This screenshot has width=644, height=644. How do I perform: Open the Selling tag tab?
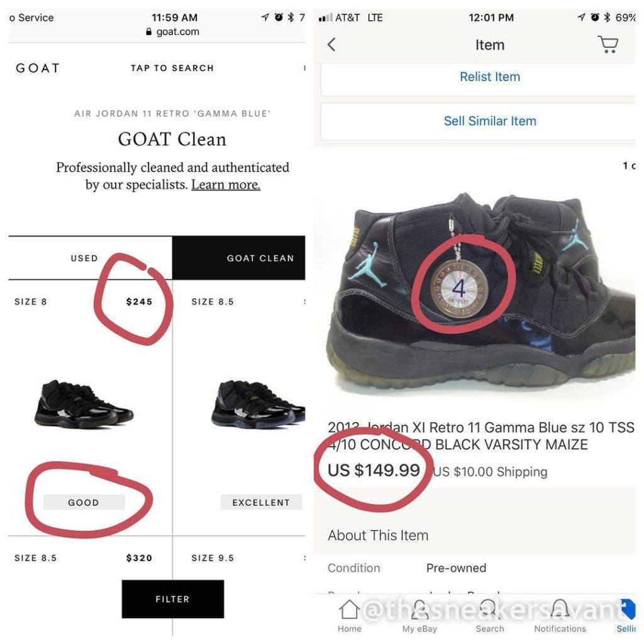(x=627, y=609)
